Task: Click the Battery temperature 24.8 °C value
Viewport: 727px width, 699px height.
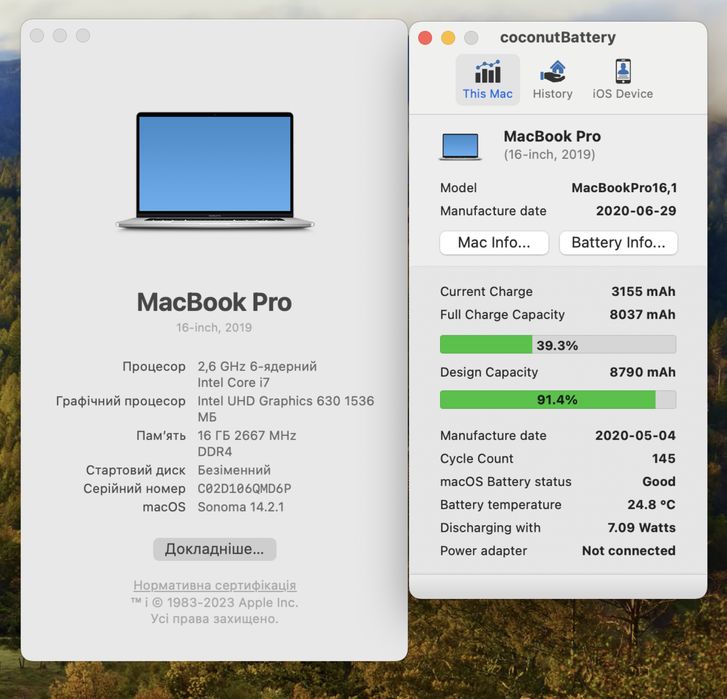Action: pyautogui.click(x=651, y=504)
